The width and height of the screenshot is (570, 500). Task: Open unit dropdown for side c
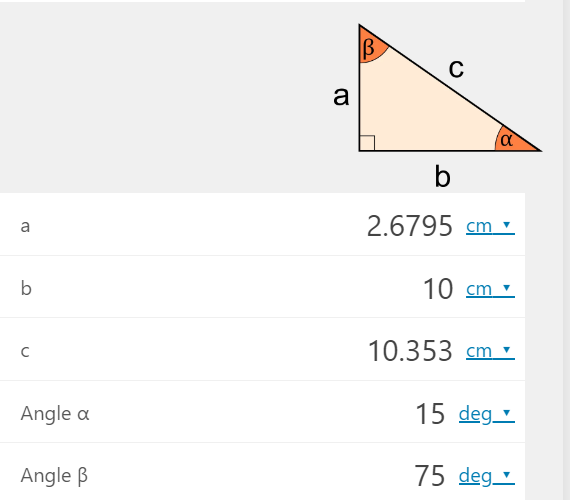(x=490, y=351)
